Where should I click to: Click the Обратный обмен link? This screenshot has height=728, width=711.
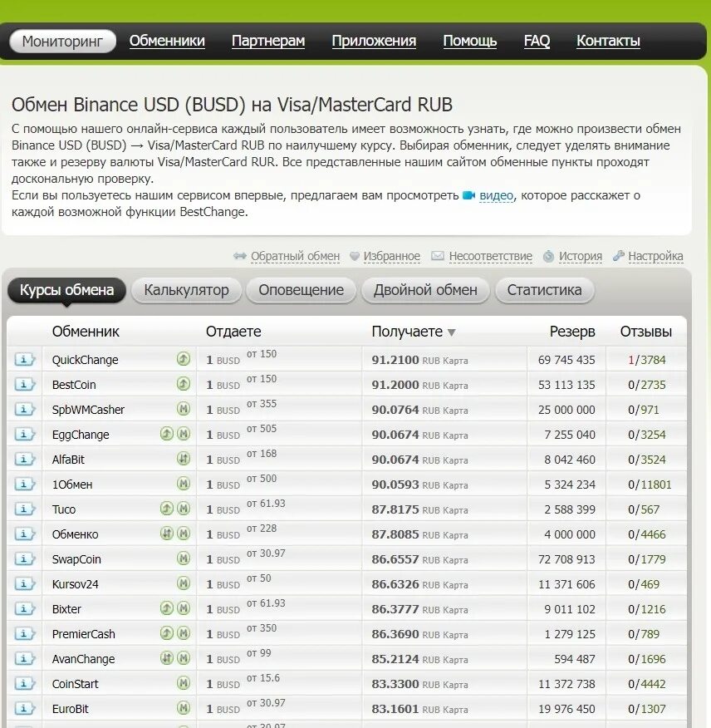tap(295, 256)
